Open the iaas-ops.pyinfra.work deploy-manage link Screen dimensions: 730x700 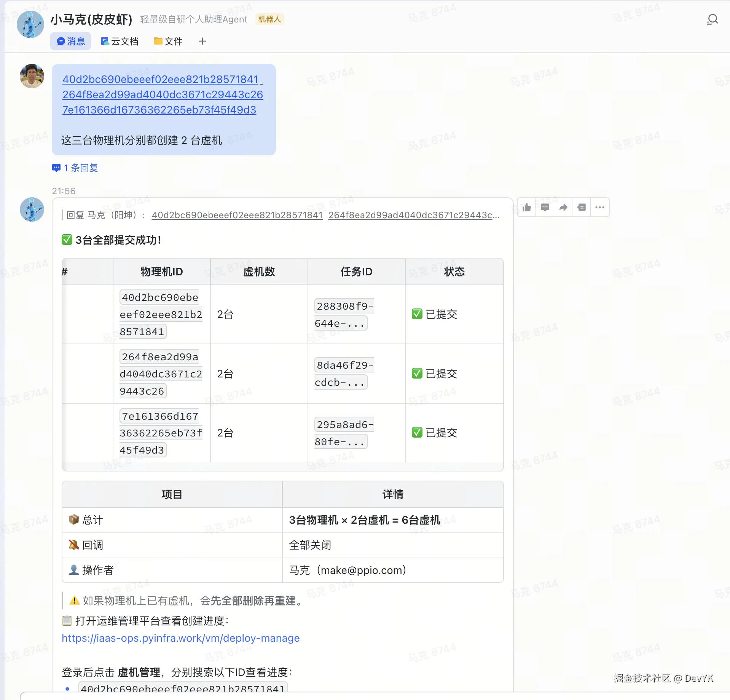[x=180, y=638]
